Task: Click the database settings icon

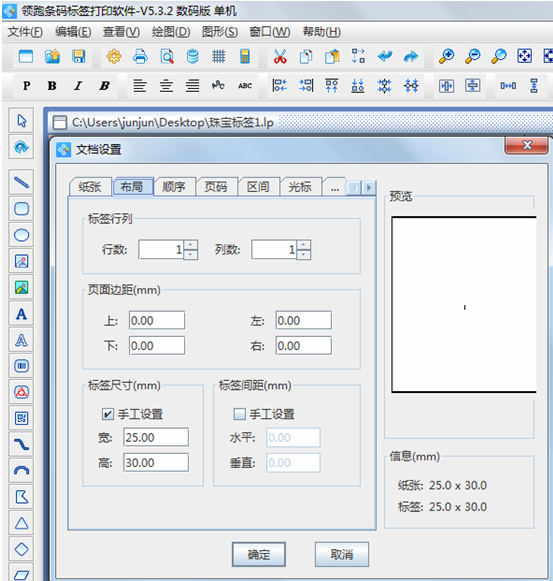Action: coord(193,57)
